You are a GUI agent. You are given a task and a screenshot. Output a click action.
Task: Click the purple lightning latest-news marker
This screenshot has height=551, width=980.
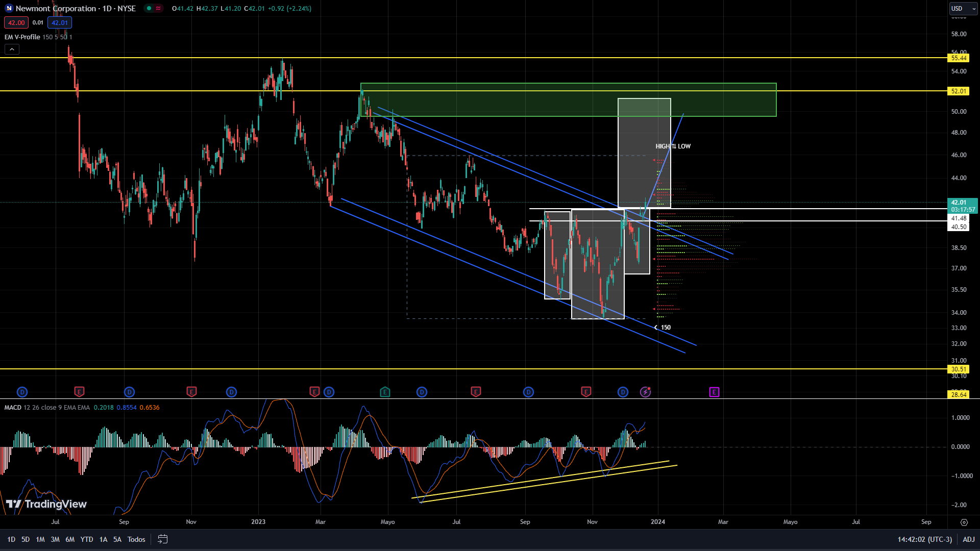pos(645,392)
